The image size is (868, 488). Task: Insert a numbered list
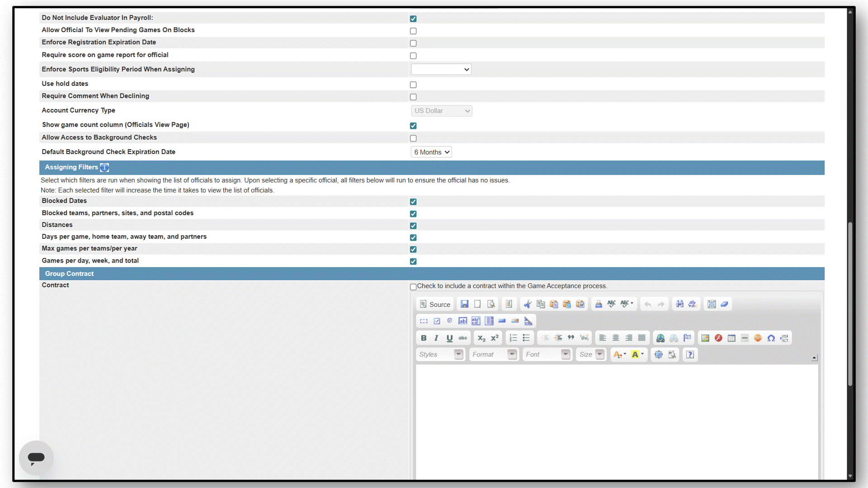click(513, 338)
